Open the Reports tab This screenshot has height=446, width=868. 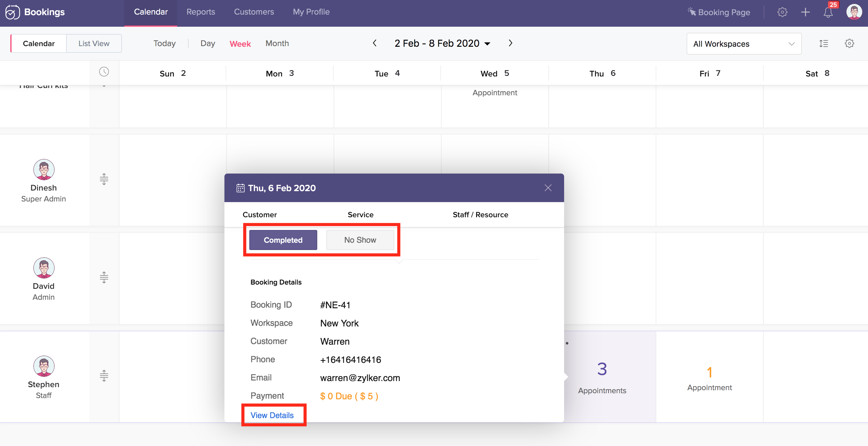200,12
